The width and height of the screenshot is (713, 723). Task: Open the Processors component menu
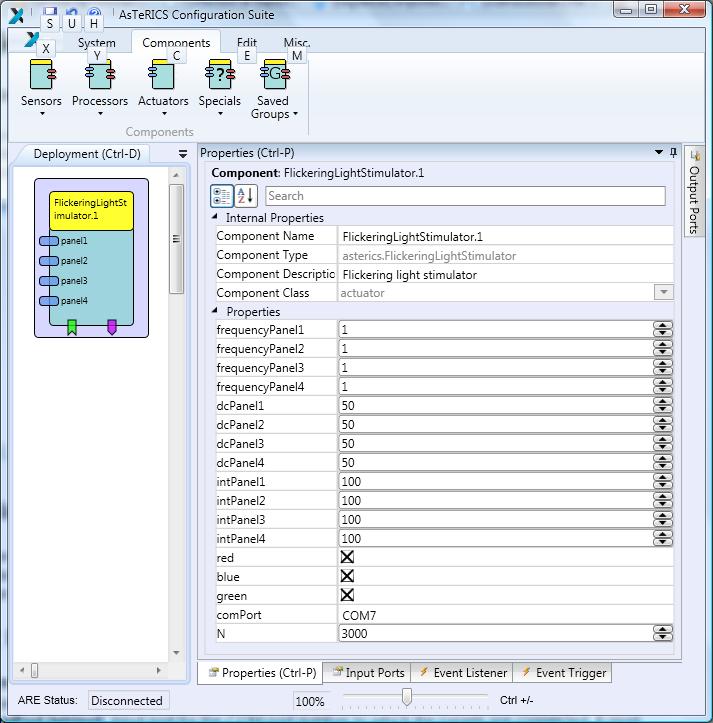coord(100,87)
